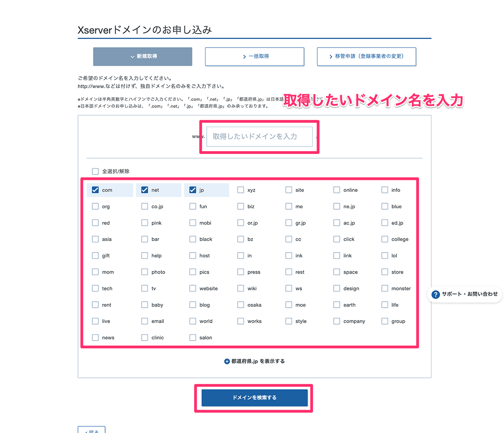Viewport: 504px width, 433px height.
Task: Enable the ac.jp domain checkbox
Action: click(x=337, y=223)
